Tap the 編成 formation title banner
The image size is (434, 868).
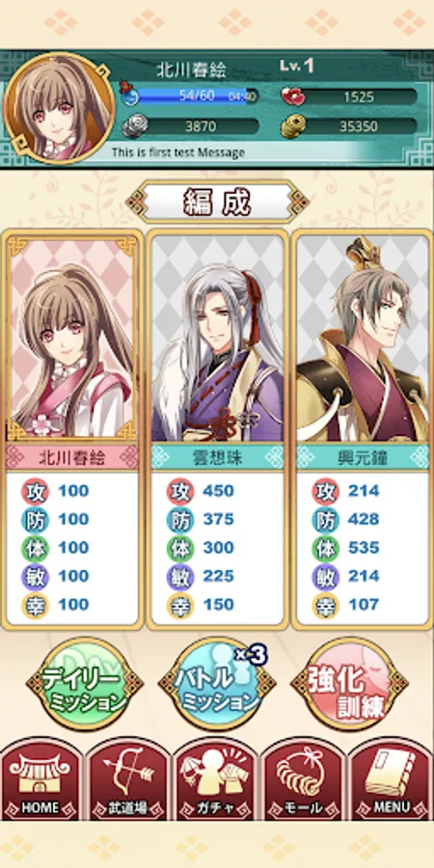tap(217, 203)
